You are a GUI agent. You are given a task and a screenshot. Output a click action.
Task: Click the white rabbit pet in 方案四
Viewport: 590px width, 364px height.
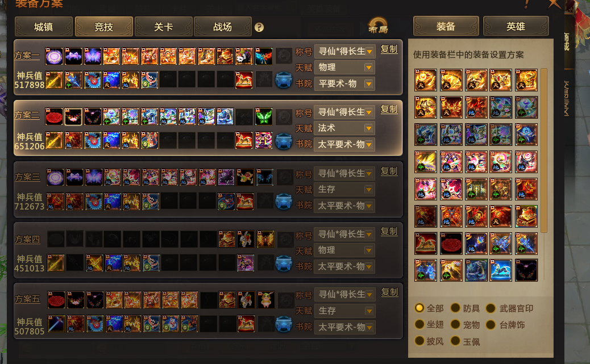pos(246,239)
